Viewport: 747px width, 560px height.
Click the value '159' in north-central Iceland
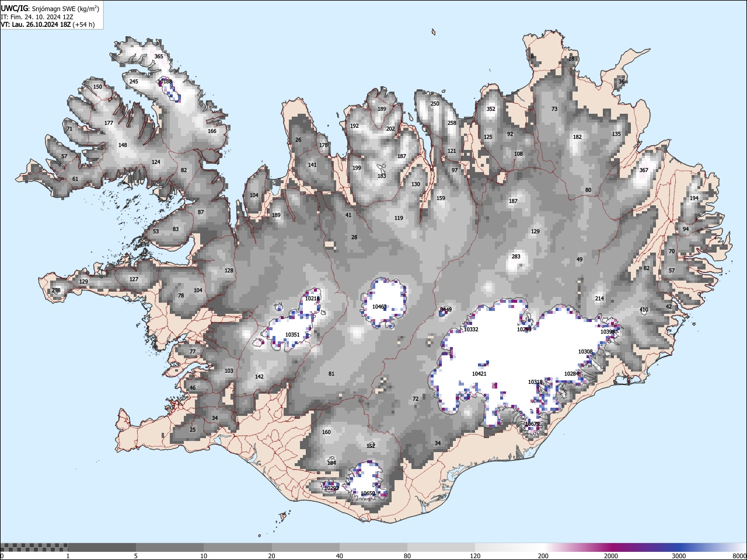click(x=441, y=198)
